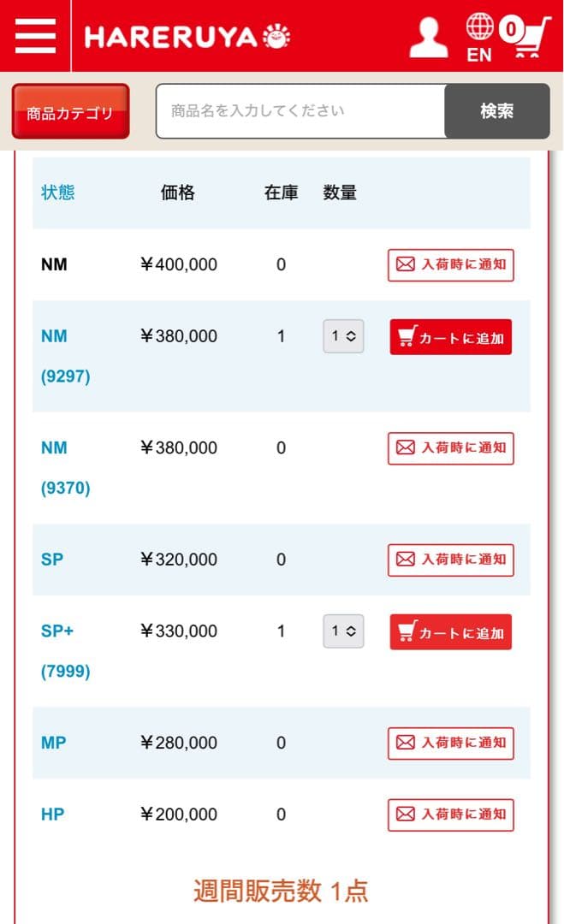Click the HARERUYA logo
The width and height of the screenshot is (564, 924).
(187, 37)
